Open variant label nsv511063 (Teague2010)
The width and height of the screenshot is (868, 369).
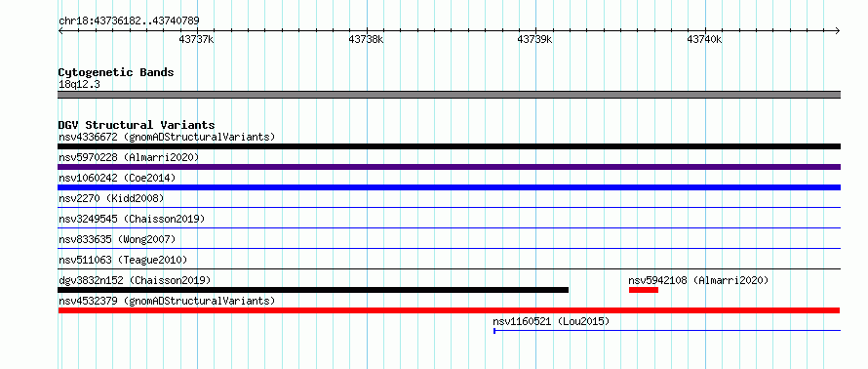coord(123,260)
